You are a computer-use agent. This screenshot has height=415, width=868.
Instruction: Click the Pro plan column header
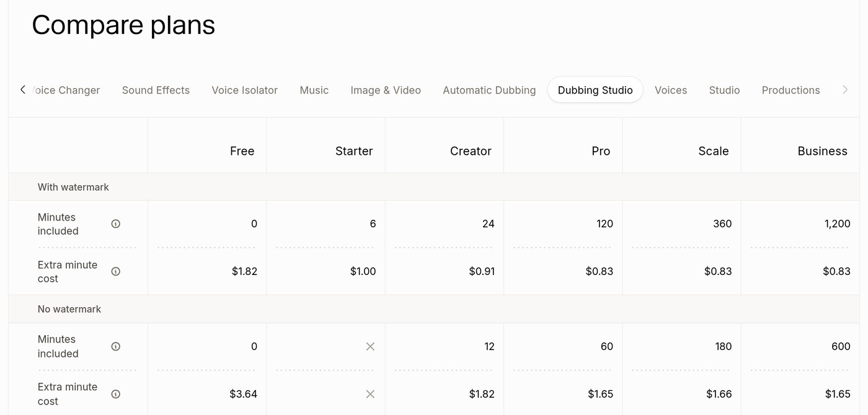pyautogui.click(x=601, y=151)
